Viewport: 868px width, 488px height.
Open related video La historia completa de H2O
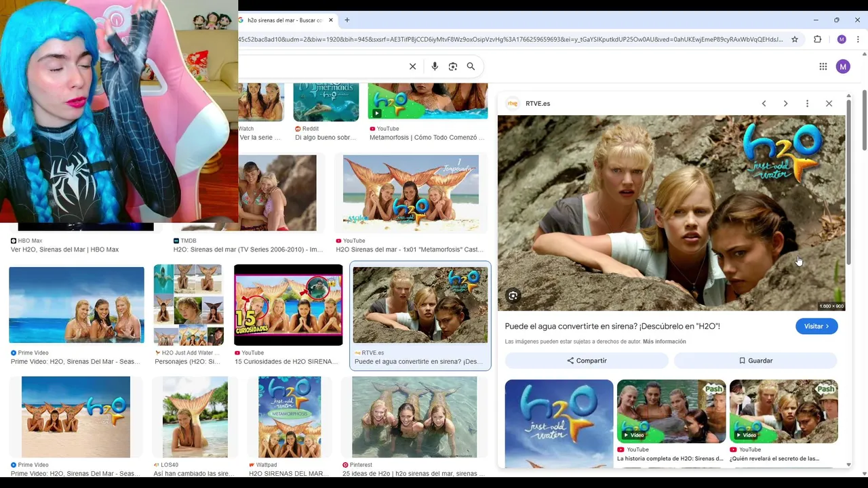(671, 411)
